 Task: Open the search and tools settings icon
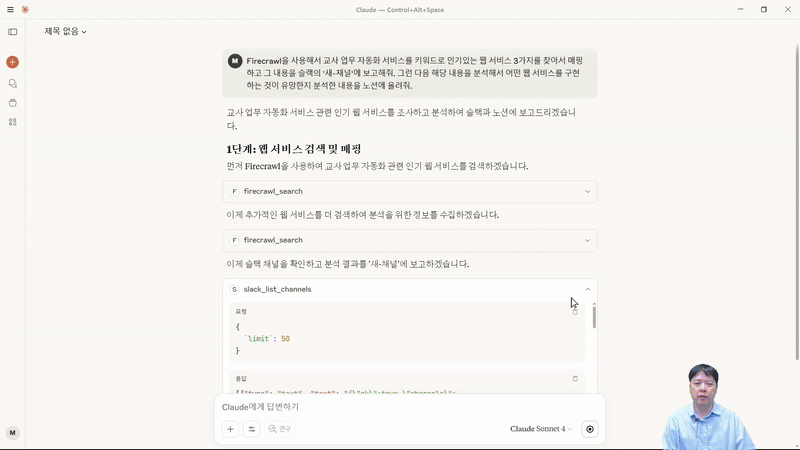coord(252,429)
